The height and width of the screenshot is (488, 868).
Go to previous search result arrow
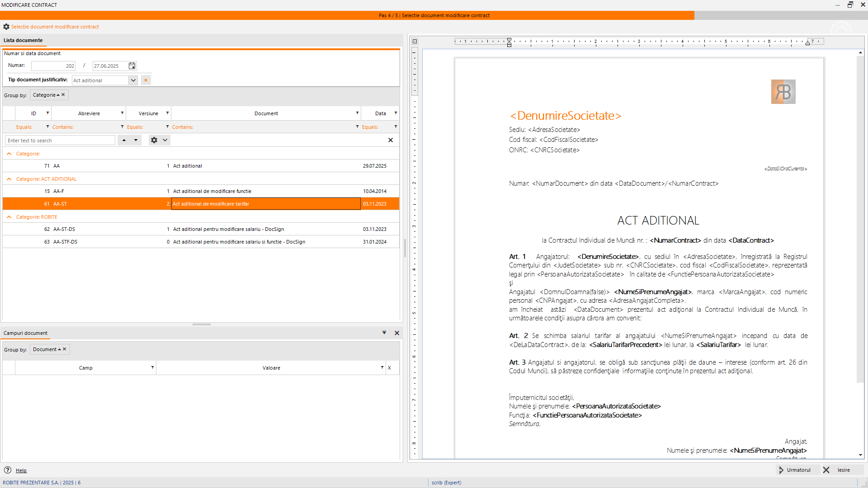[x=124, y=140]
